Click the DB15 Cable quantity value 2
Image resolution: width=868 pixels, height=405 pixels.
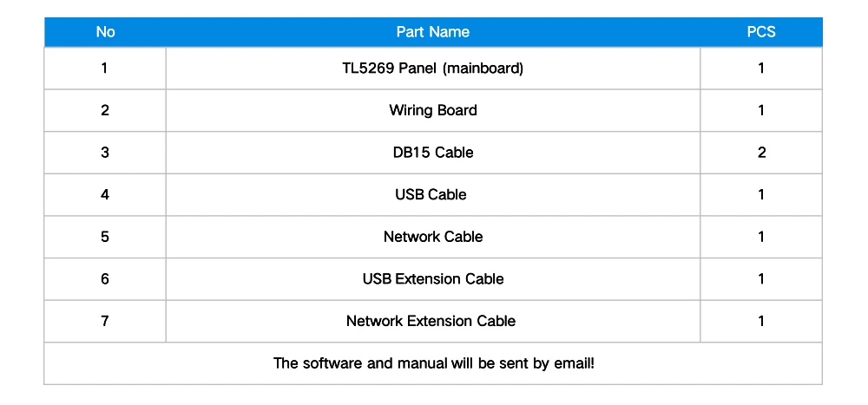(761, 153)
